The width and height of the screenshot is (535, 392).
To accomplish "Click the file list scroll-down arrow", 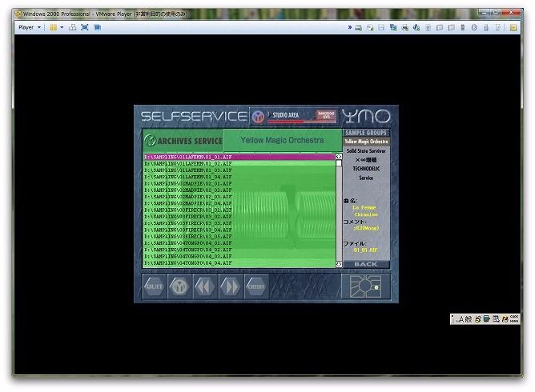I will tap(339, 264).
